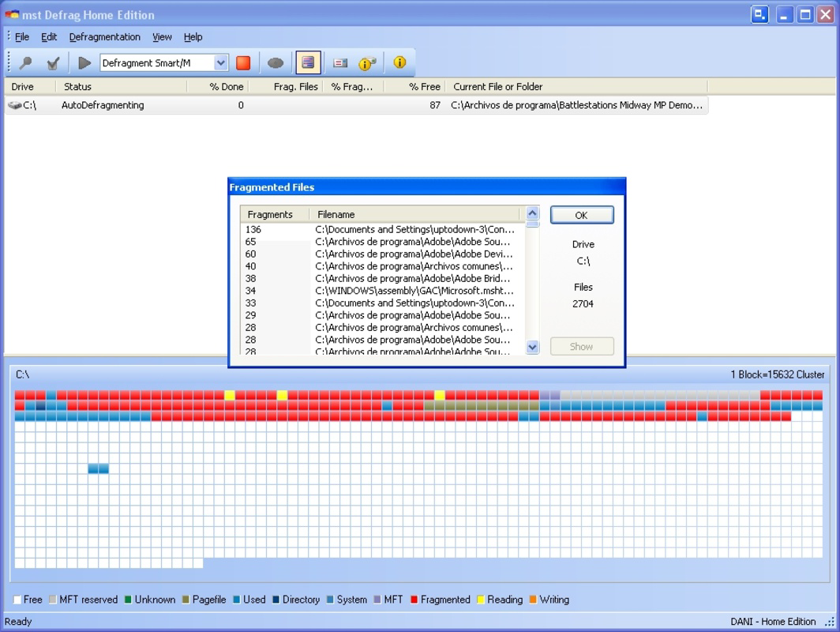
Task: Click the DANI - Home Edition status text
Action: 773,622
